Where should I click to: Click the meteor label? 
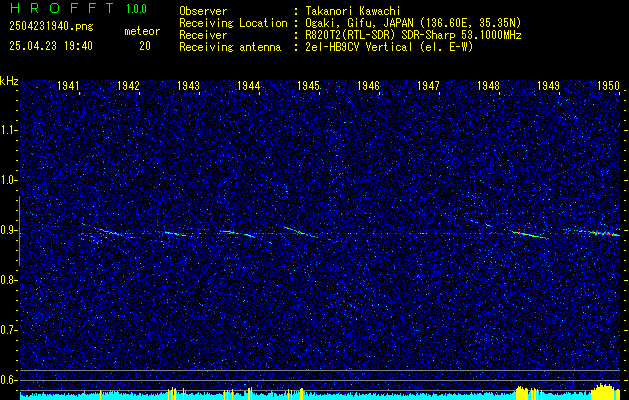[142, 31]
